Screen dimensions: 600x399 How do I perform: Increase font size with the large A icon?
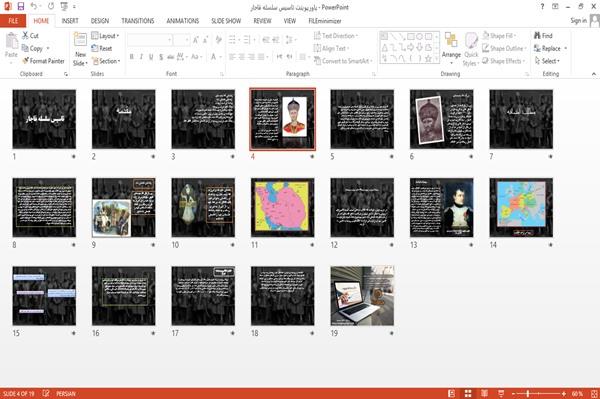196,40
